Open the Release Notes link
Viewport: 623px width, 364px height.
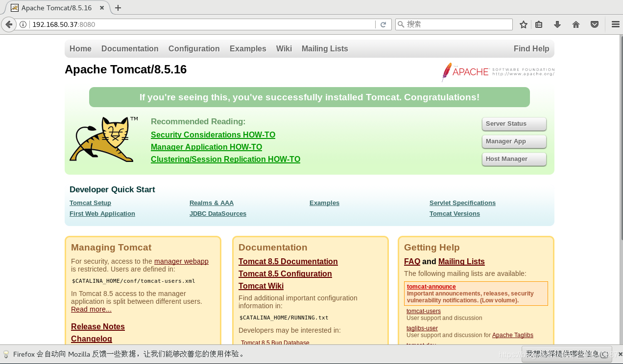click(98, 326)
